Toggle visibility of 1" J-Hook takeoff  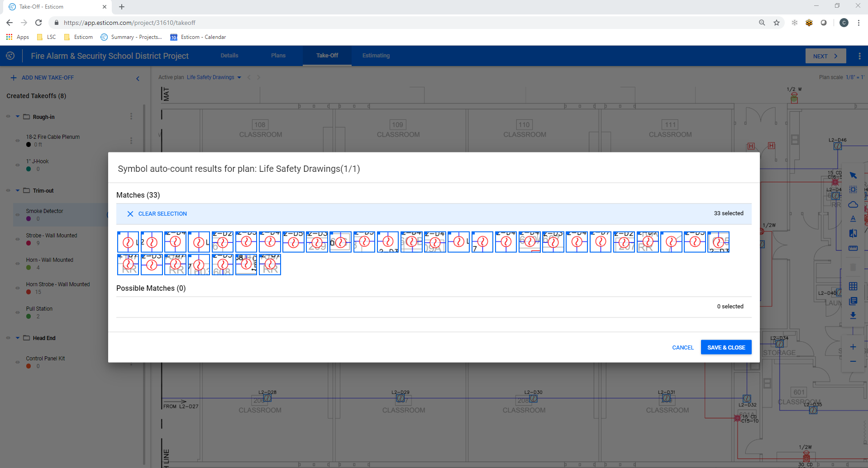coord(18,165)
